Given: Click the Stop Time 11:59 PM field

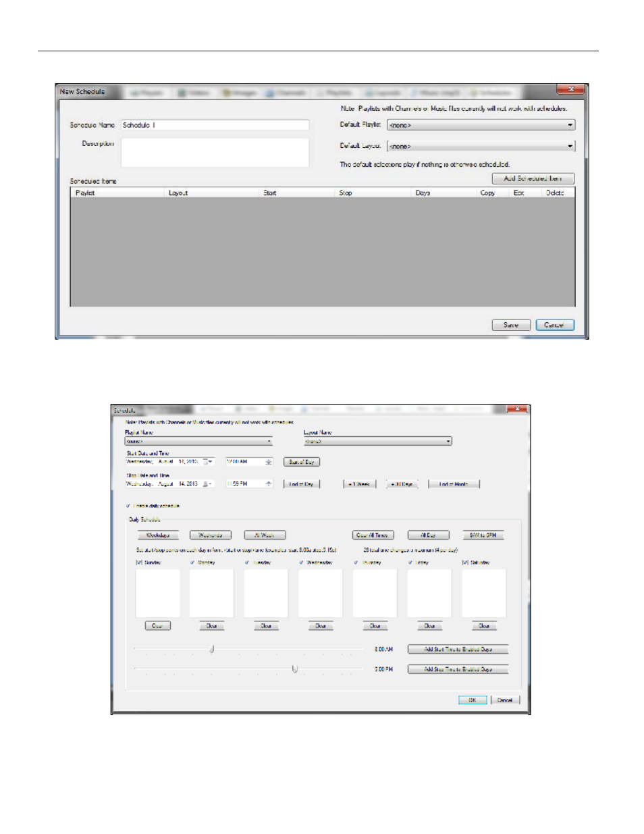Looking at the screenshot, I should point(249,484).
